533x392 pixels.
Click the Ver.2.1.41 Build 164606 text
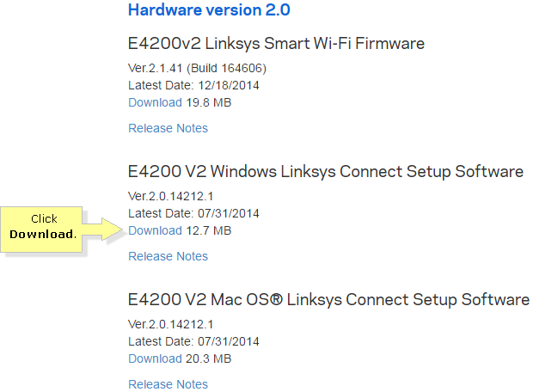tap(197, 68)
